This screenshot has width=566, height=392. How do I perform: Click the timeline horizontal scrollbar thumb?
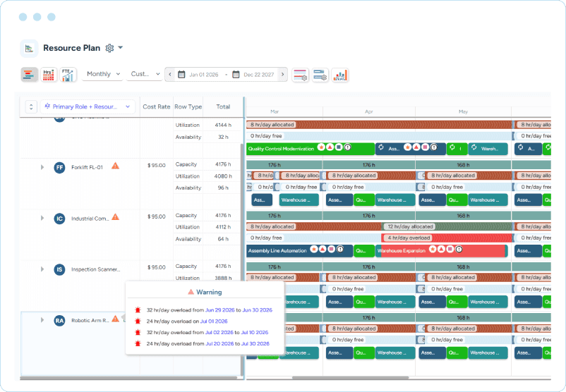click(350, 378)
